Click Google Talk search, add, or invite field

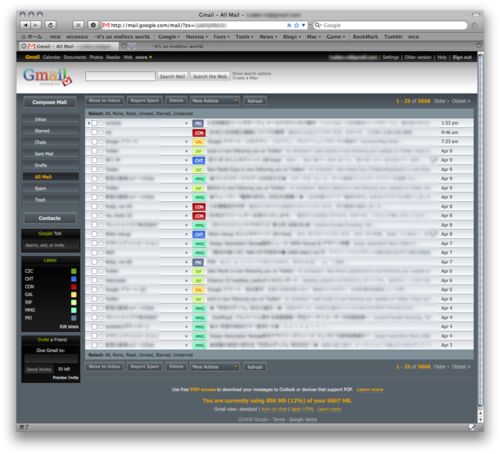tap(51, 245)
